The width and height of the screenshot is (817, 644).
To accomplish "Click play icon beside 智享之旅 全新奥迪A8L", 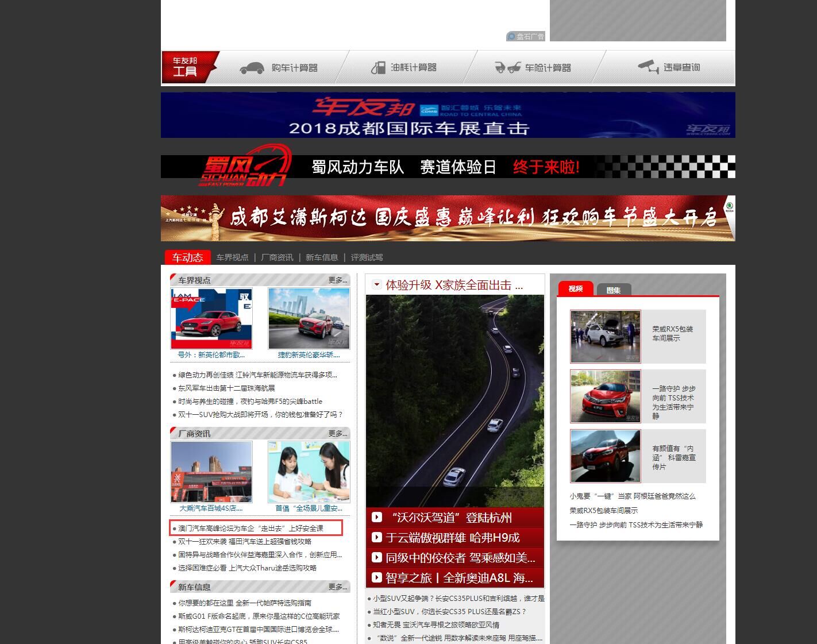I will (377, 577).
